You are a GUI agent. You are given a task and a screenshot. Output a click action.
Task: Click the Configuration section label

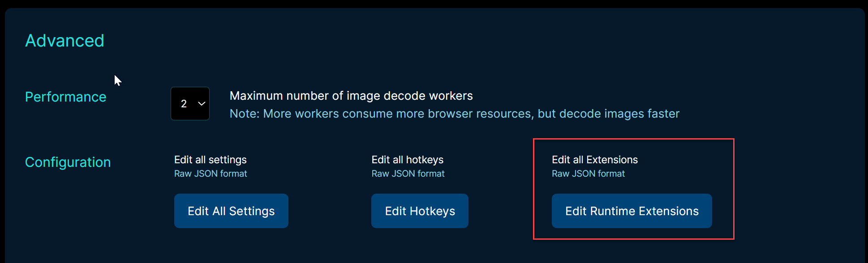tap(68, 162)
